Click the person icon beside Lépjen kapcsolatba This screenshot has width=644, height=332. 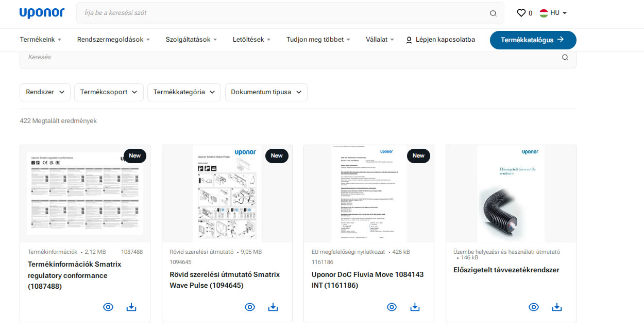(x=409, y=40)
